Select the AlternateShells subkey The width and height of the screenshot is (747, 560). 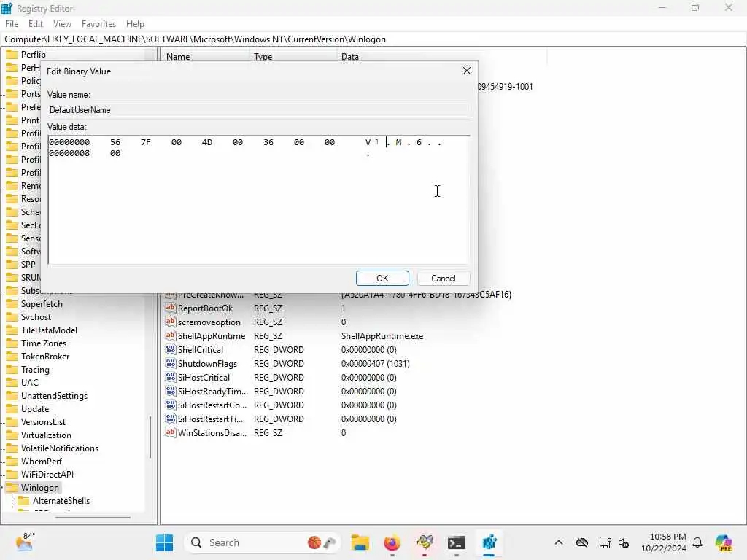pyautogui.click(x=61, y=501)
